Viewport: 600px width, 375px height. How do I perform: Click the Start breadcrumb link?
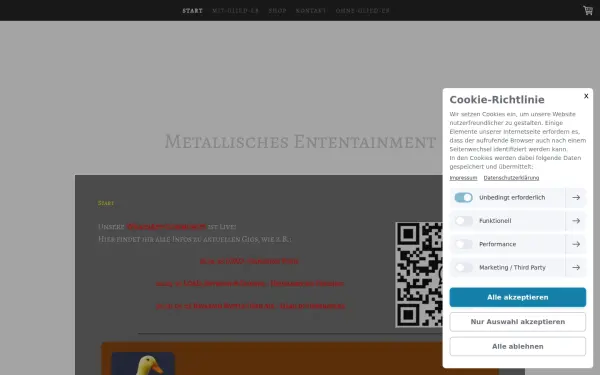(106, 203)
